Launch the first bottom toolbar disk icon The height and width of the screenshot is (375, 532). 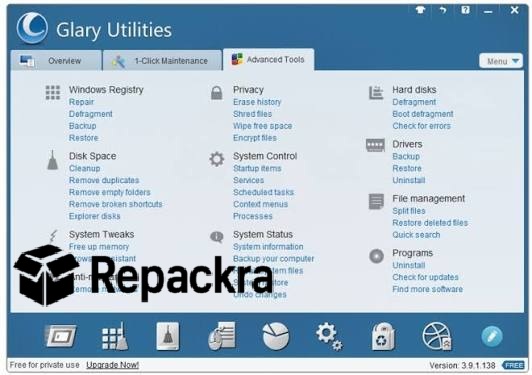click(x=60, y=336)
